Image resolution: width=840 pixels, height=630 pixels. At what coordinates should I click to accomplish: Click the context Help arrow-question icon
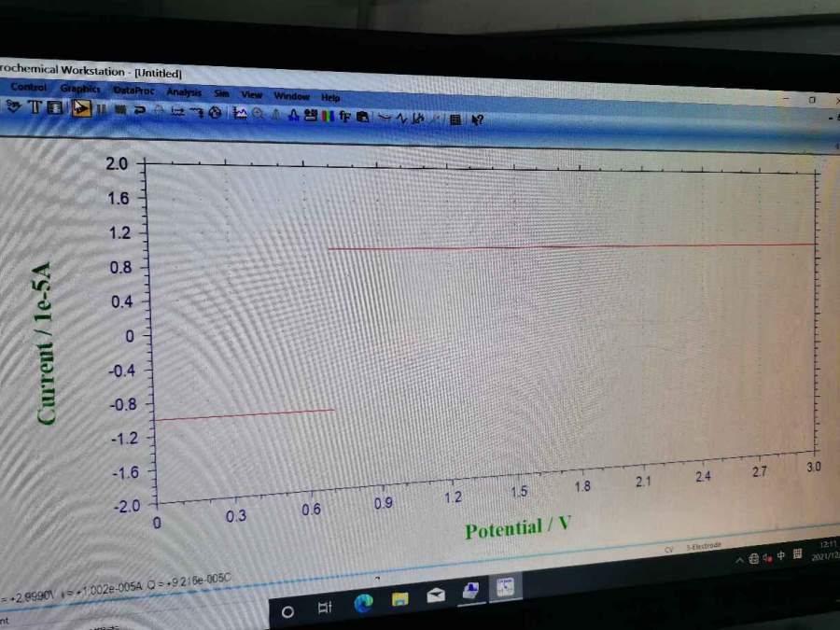(x=477, y=120)
